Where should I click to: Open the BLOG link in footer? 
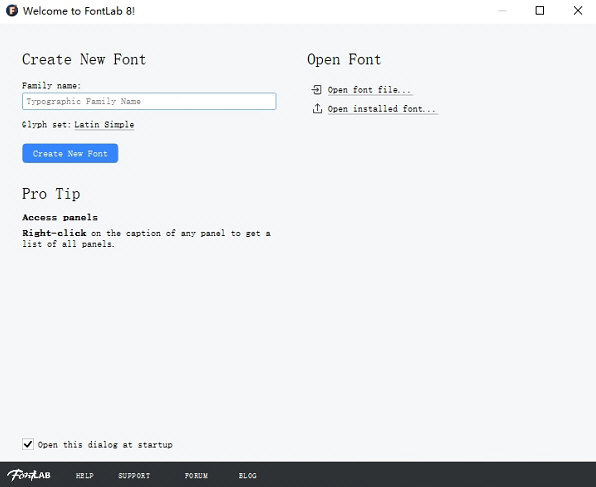[x=247, y=476]
